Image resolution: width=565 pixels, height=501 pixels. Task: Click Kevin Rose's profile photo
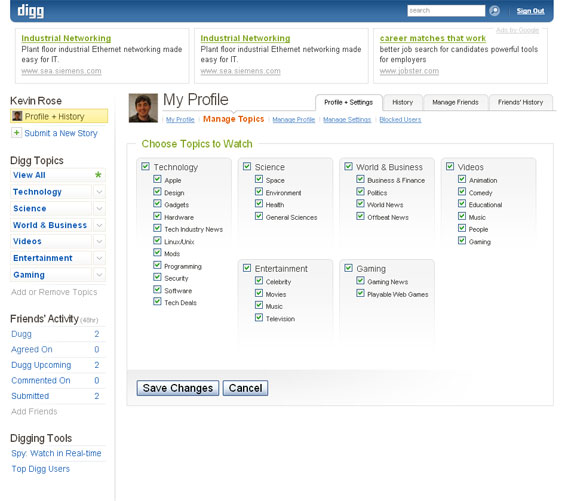point(143,108)
